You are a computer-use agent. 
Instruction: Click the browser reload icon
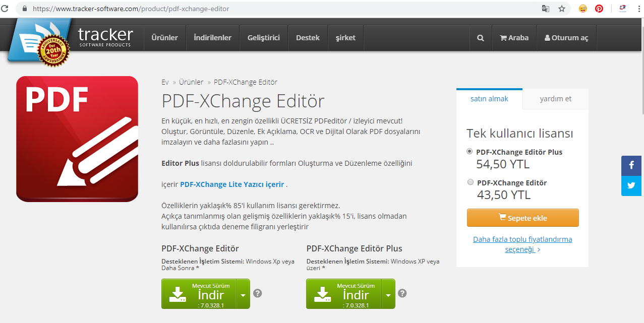(x=5, y=9)
